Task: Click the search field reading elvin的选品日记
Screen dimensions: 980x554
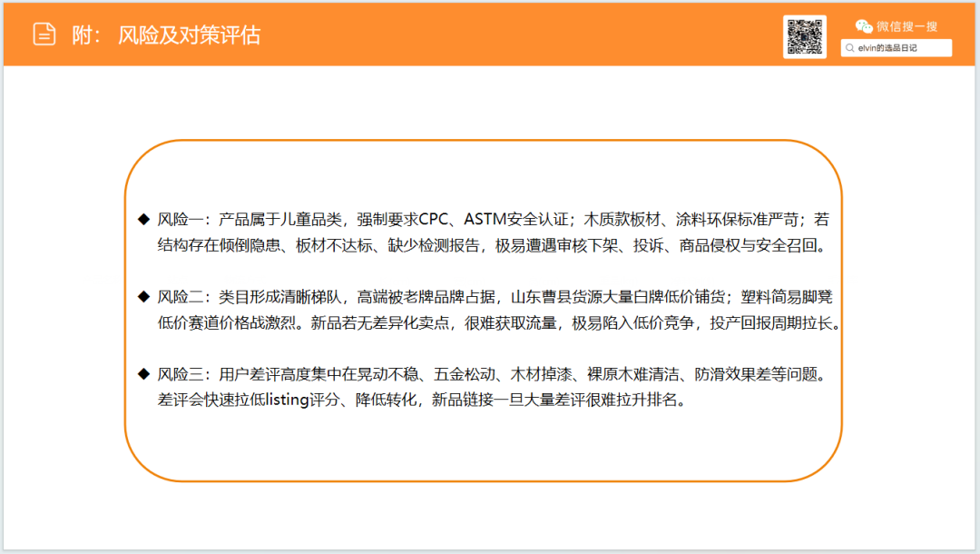Action: 897,48
